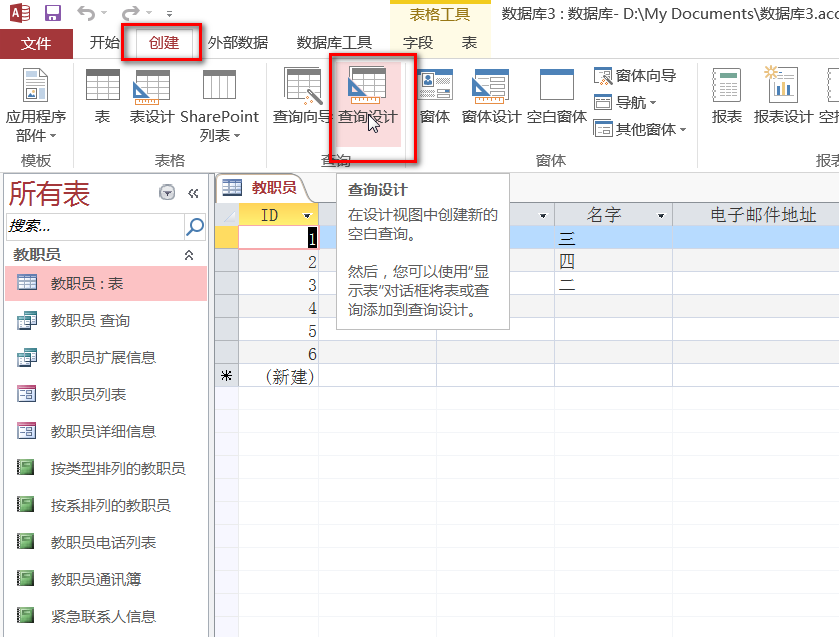Open the navigation pane category menu arrow
This screenshot has height=637, width=839.
(167, 192)
